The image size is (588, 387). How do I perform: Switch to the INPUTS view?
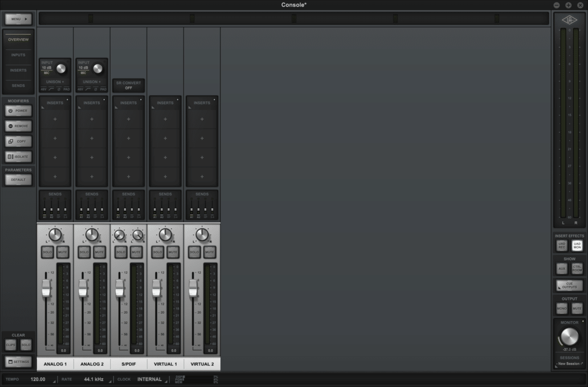pos(18,55)
